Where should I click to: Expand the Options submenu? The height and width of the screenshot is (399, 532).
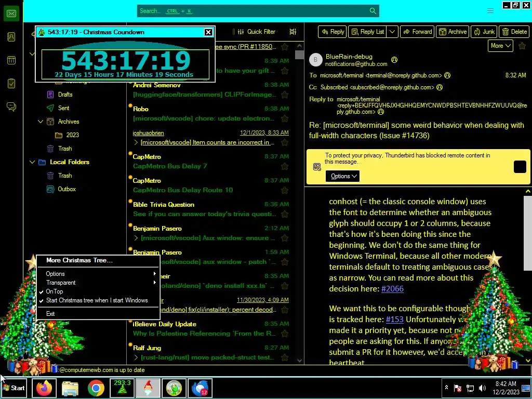pyautogui.click(x=98, y=274)
